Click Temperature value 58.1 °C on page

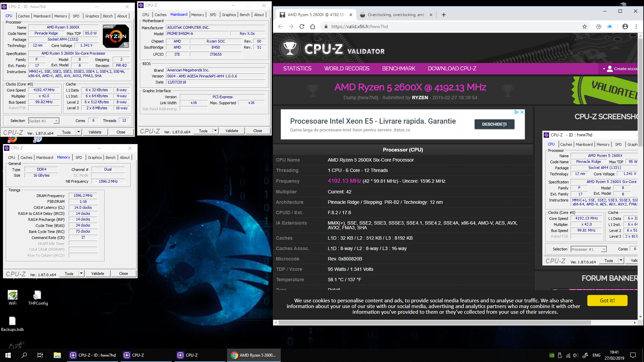coord(344,280)
